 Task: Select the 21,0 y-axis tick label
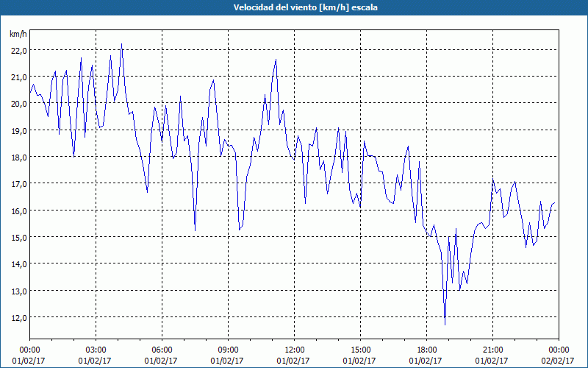pyautogui.click(x=19, y=78)
